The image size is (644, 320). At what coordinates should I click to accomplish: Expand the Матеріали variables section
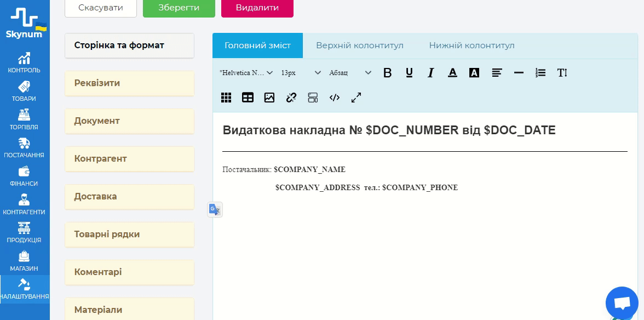pos(129,309)
